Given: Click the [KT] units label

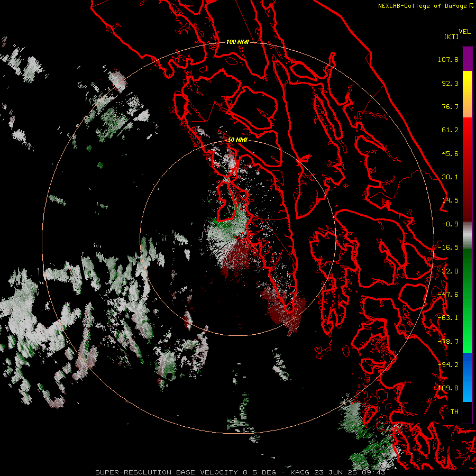Looking at the screenshot, I should tap(451, 36).
